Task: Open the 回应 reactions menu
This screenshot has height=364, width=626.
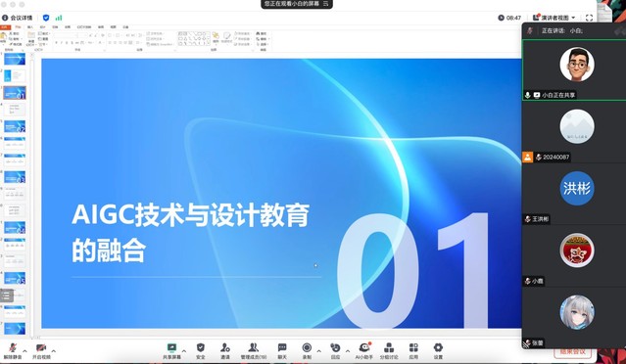Action: click(x=335, y=351)
